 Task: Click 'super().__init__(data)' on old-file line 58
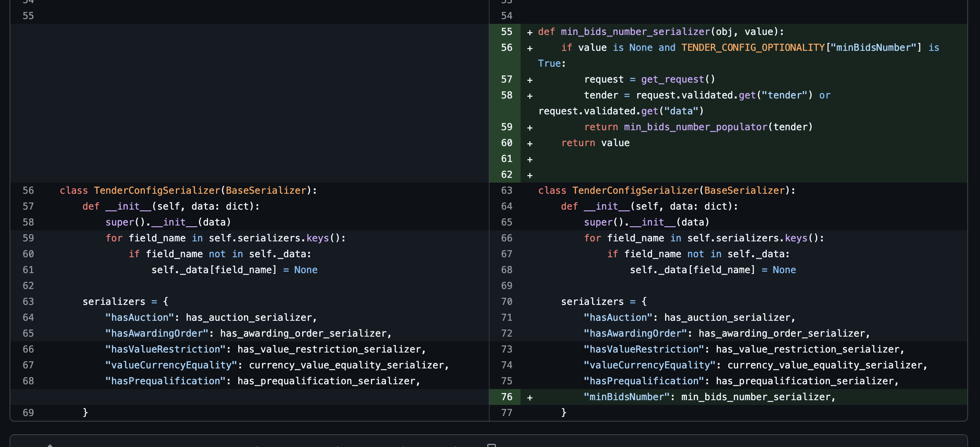168,222
